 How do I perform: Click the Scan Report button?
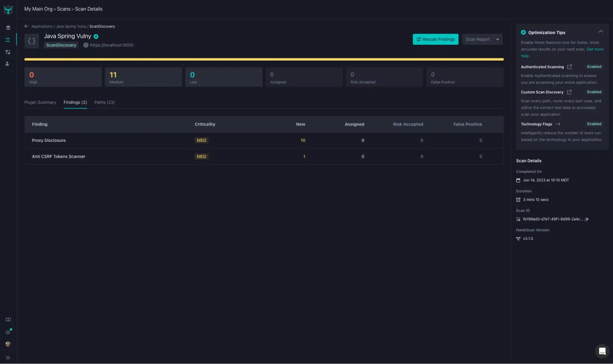477,39
